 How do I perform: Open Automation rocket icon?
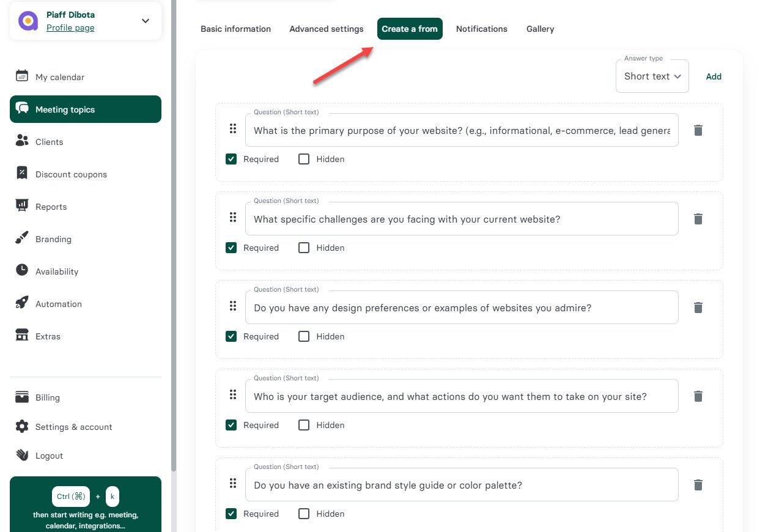[22, 303]
